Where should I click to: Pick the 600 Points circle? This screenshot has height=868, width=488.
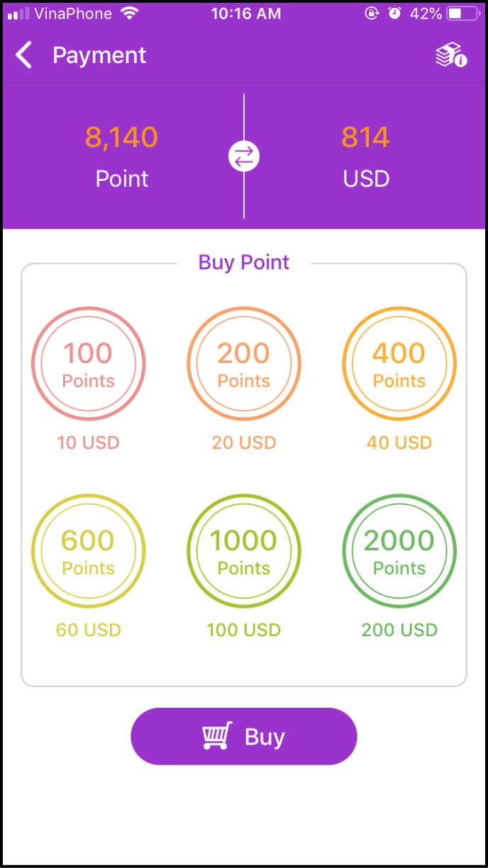[x=89, y=551]
